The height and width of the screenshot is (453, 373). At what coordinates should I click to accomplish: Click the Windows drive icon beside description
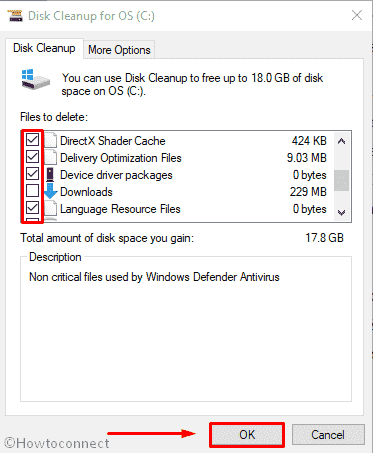click(x=35, y=79)
